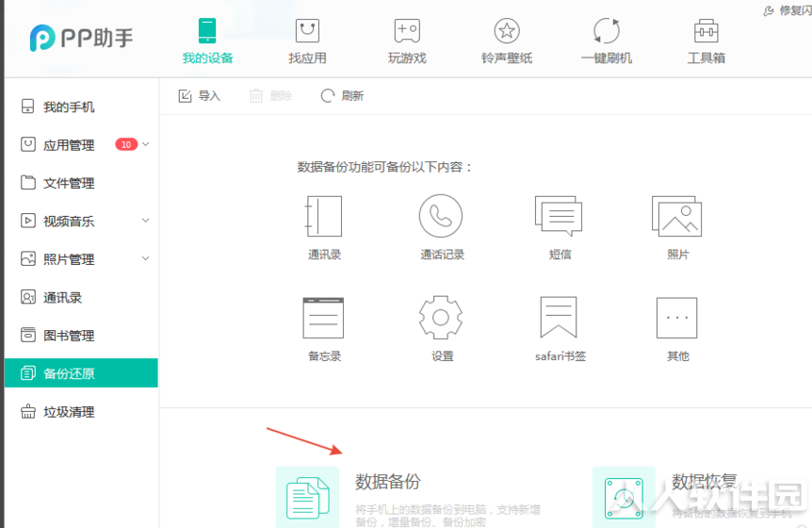Click the 修复闪退 wrench icon
This screenshot has width=812, height=528.
coord(769,10)
